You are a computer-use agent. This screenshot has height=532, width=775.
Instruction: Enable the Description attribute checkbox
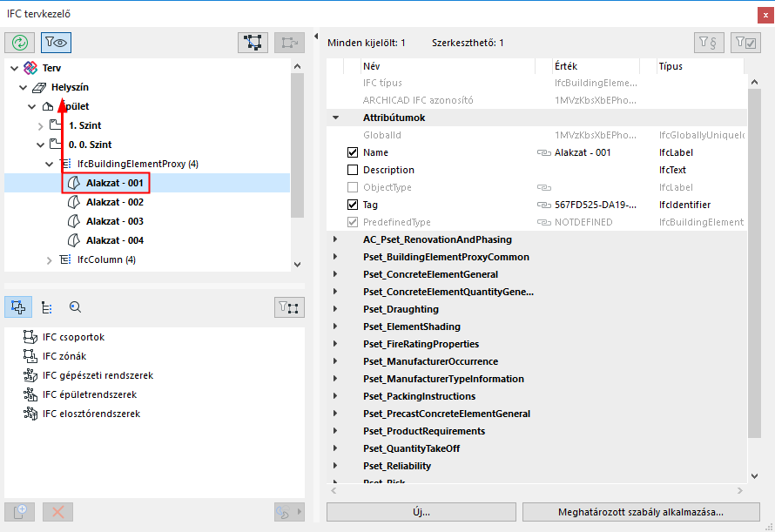point(353,170)
